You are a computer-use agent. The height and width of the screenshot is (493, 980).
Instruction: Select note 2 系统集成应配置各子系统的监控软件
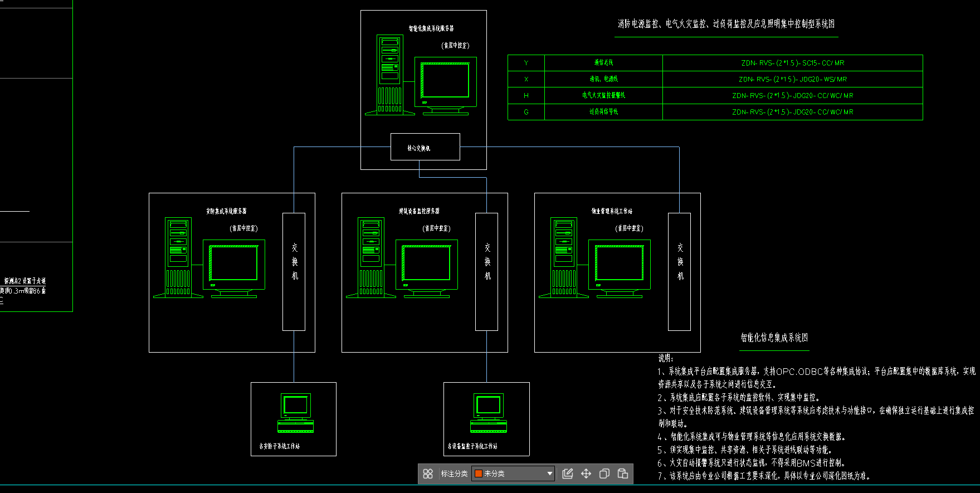(x=739, y=397)
